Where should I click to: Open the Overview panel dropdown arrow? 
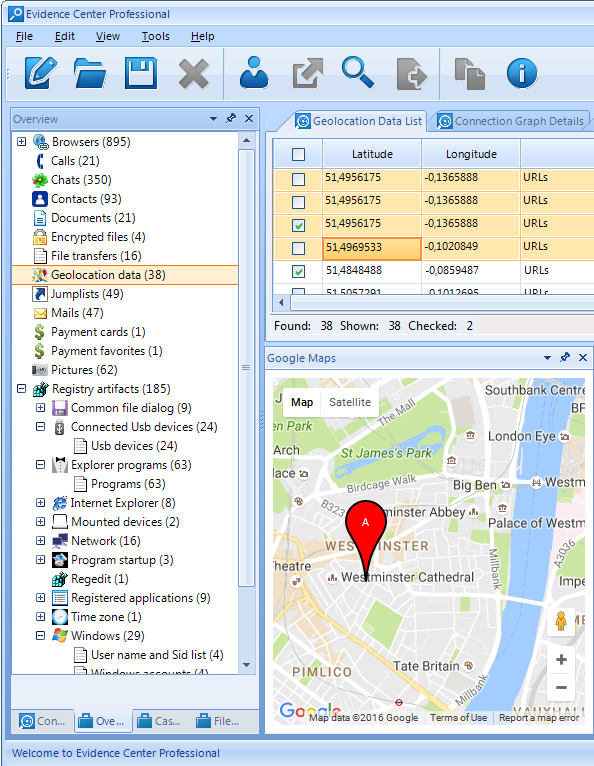click(213, 119)
